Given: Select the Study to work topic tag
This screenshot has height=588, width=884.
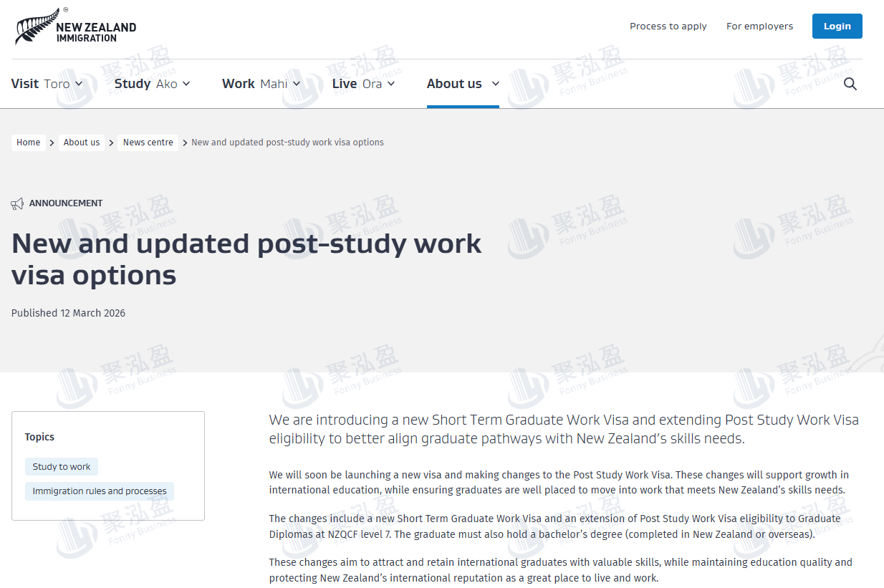Looking at the screenshot, I should (62, 467).
